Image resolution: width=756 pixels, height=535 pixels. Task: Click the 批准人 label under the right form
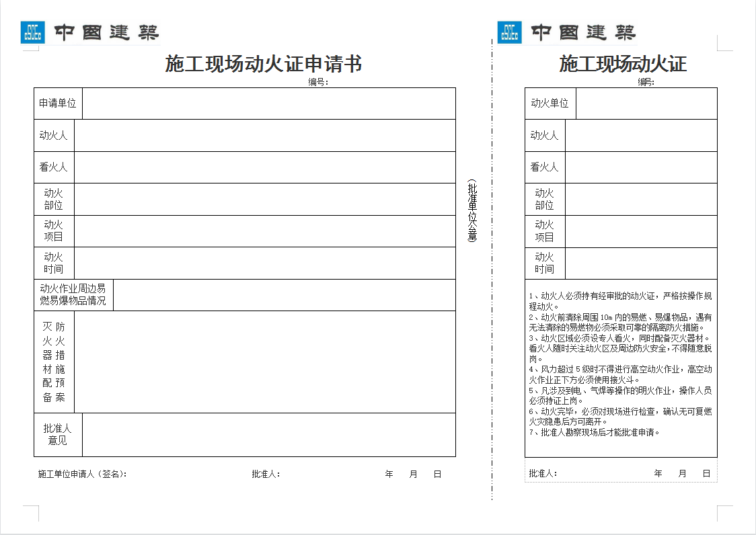(x=543, y=473)
